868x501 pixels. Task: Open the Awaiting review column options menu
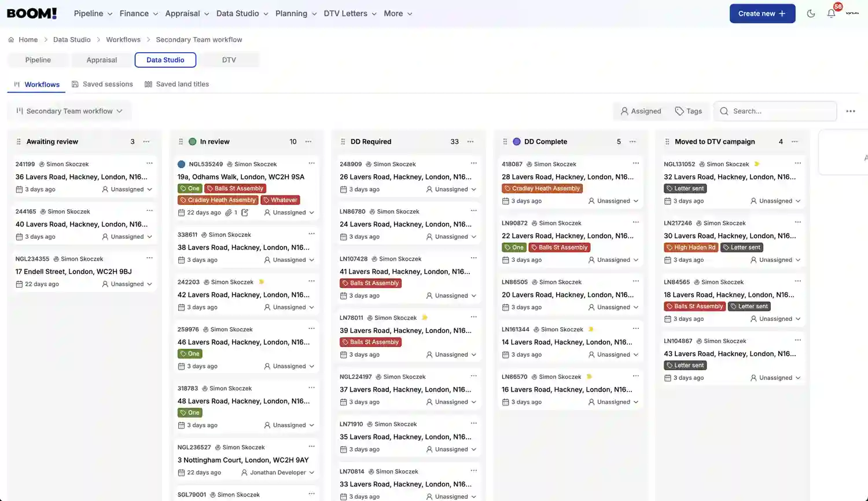pos(146,141)
